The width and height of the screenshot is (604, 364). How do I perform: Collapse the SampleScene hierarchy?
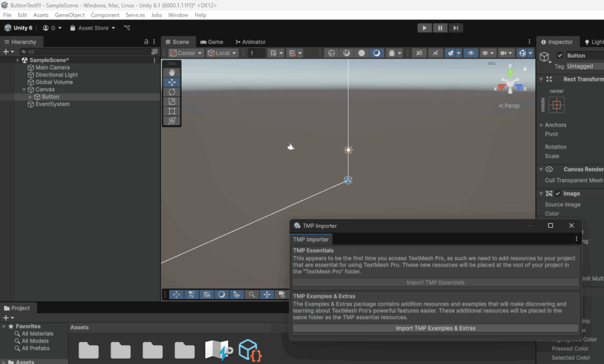(17, 60)
